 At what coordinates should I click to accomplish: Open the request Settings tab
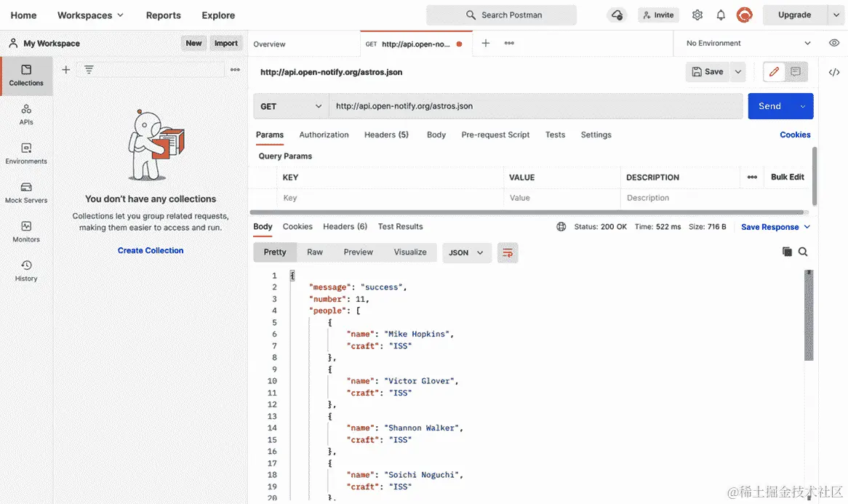click(x=596, y=135)
